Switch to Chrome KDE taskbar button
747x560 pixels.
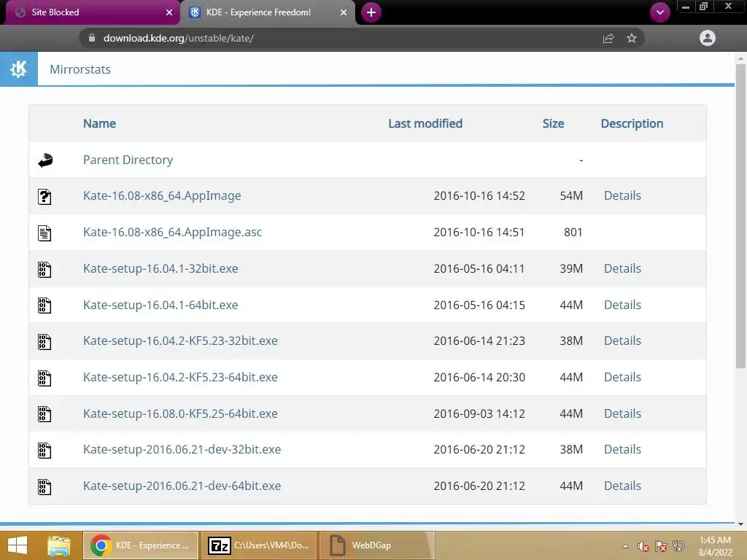pyautogui.click(x=141, y=545)
